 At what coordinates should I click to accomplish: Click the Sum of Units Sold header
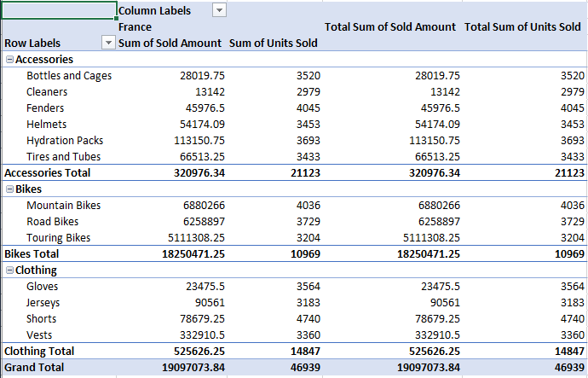[273, 43]
